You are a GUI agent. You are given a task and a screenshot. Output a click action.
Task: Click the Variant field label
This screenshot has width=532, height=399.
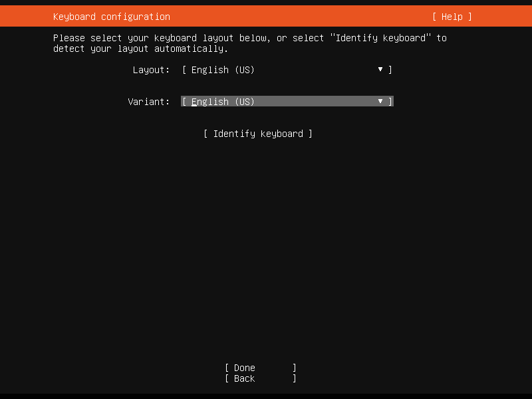click(148, 101)
